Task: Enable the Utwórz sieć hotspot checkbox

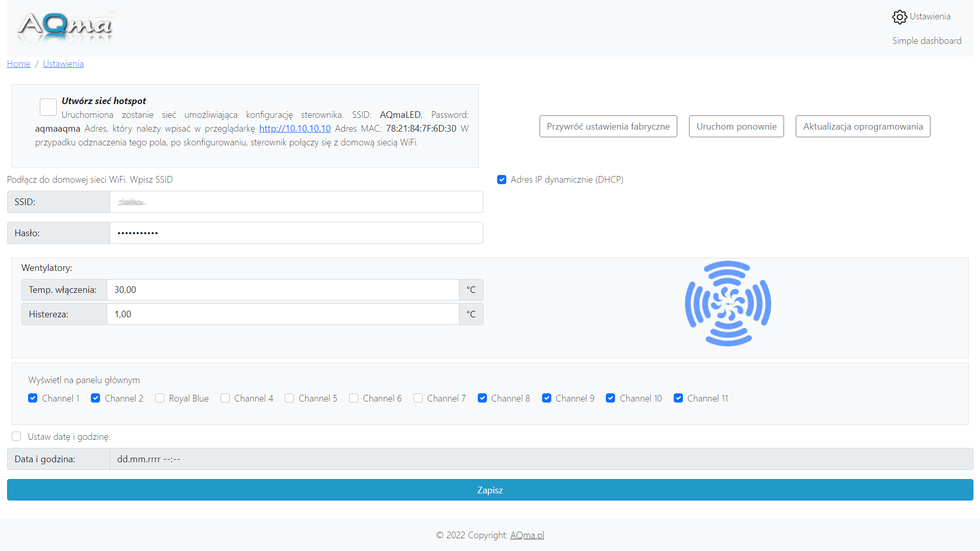Action: (48, 107)
